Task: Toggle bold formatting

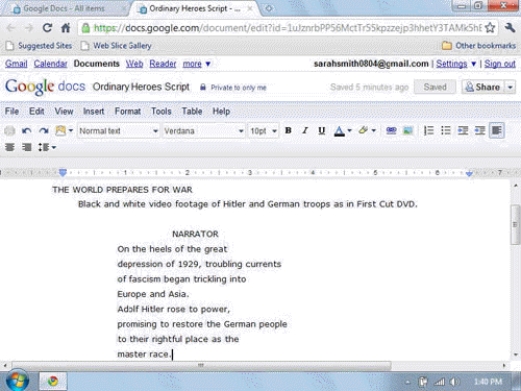Action: (288, 131)
